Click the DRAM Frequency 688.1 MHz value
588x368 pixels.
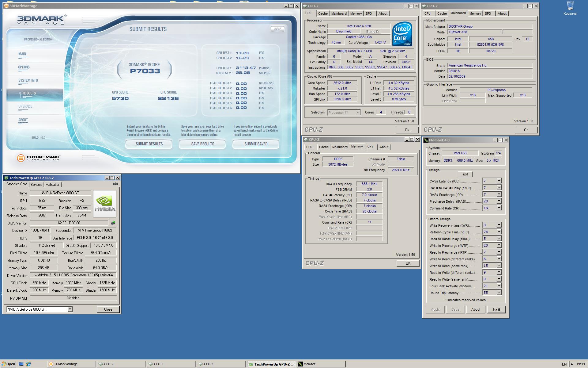(x=369, y=184)
